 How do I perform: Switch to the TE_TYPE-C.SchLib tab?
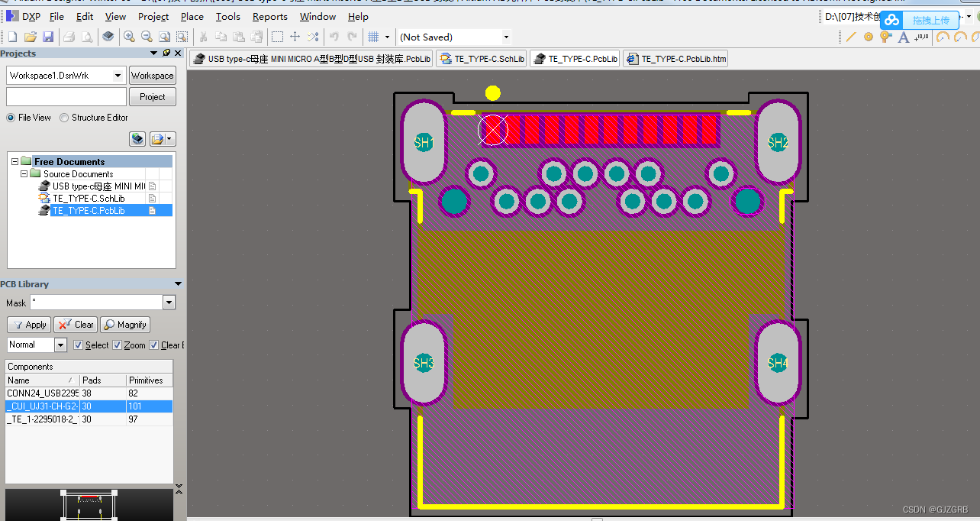pyautogui.click(x=481, y=58)
